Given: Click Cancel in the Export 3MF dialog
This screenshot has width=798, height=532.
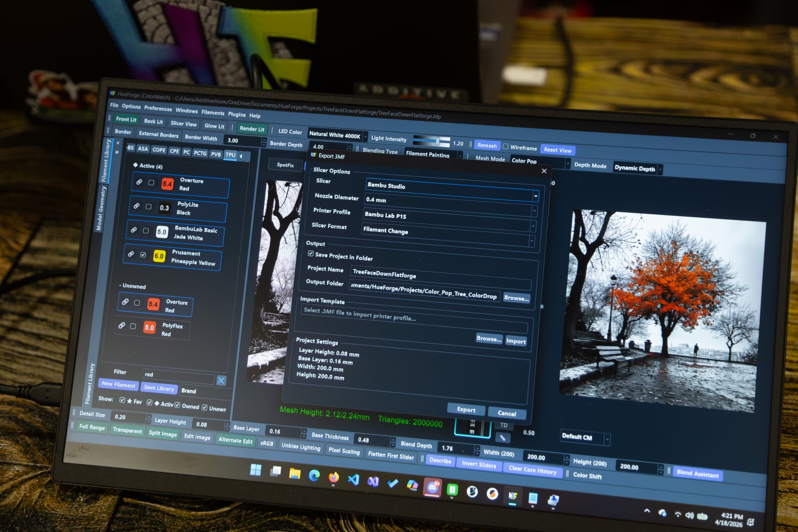Looking at the screenshot, I should point(507,413).
